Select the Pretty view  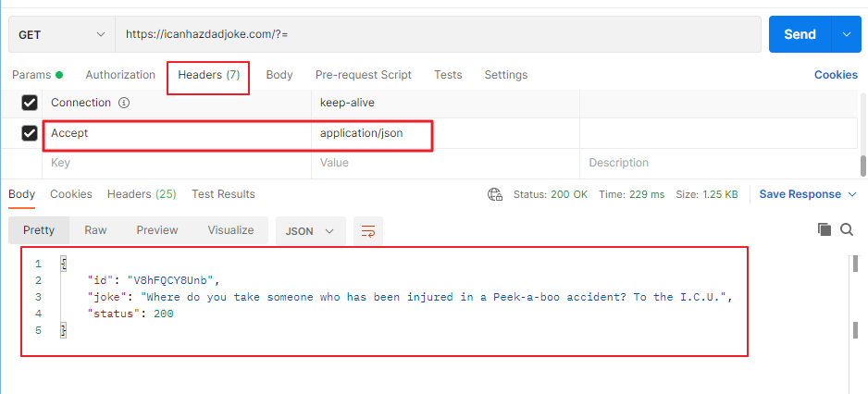click(x=39, y=230)
